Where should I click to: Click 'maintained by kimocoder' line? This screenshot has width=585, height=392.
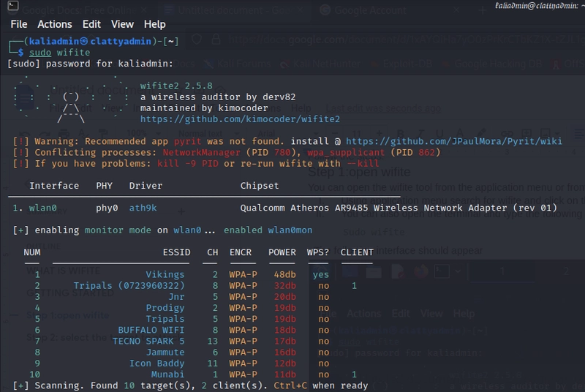(x=204, y=108)
